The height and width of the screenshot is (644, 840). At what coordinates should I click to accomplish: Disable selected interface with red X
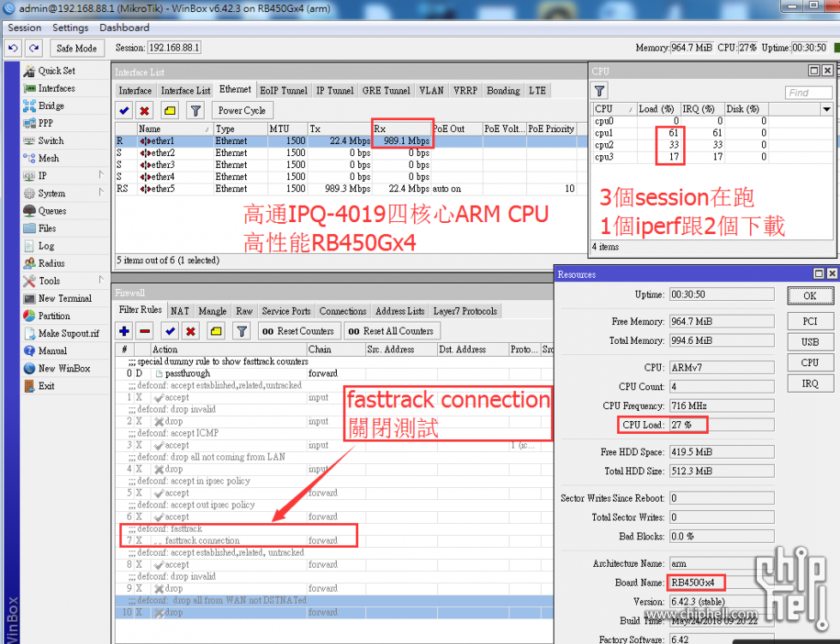click(x=144, y=111)
